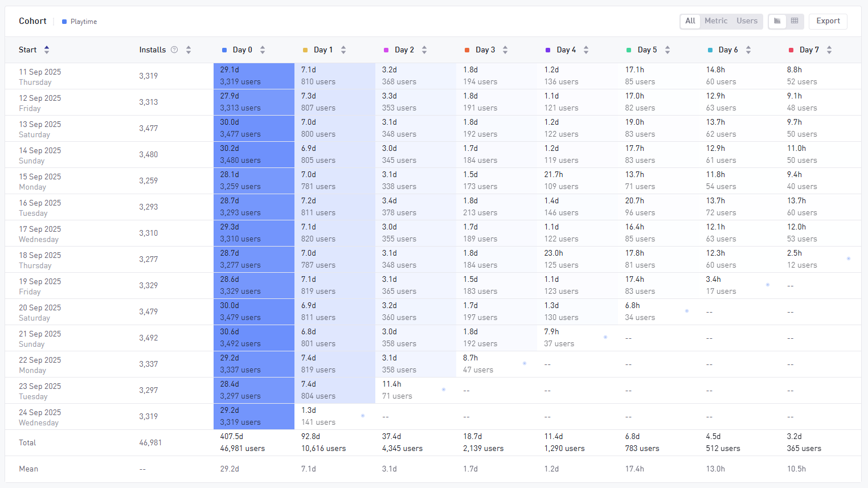Select the 16 Sep 2025 Day 0 cell
The height and width of the screenshot is (488, 868).
[x=253, y=207]
